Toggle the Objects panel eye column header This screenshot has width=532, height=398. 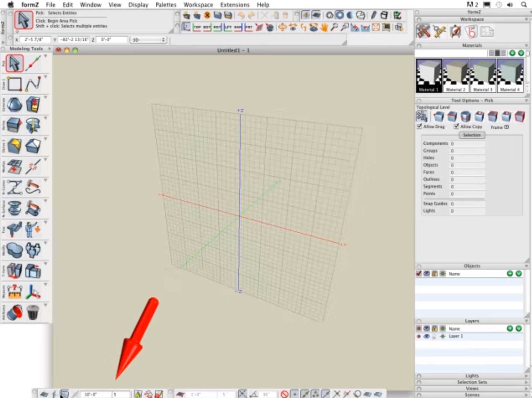[x=427, y=274]
